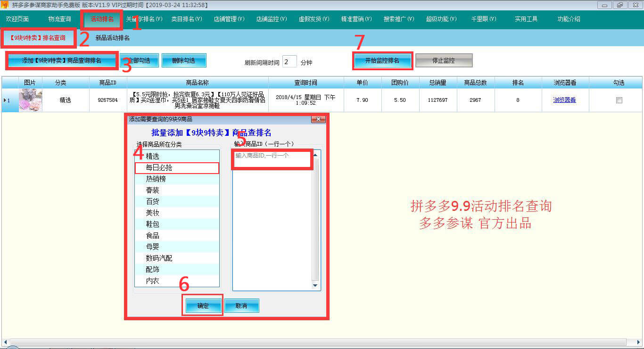Expand the 超级功能(V) menu
The image size is (644, 349).
click(x=441, y=19)
